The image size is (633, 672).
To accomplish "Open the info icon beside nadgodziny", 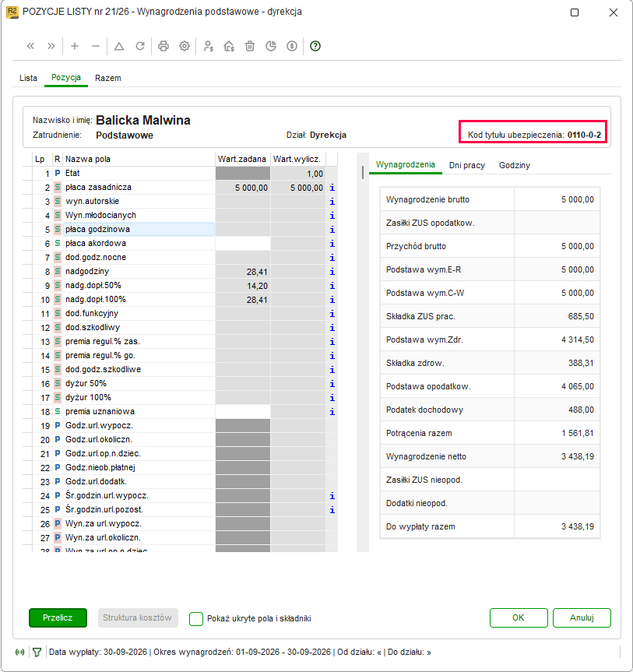I will (332, 272).
